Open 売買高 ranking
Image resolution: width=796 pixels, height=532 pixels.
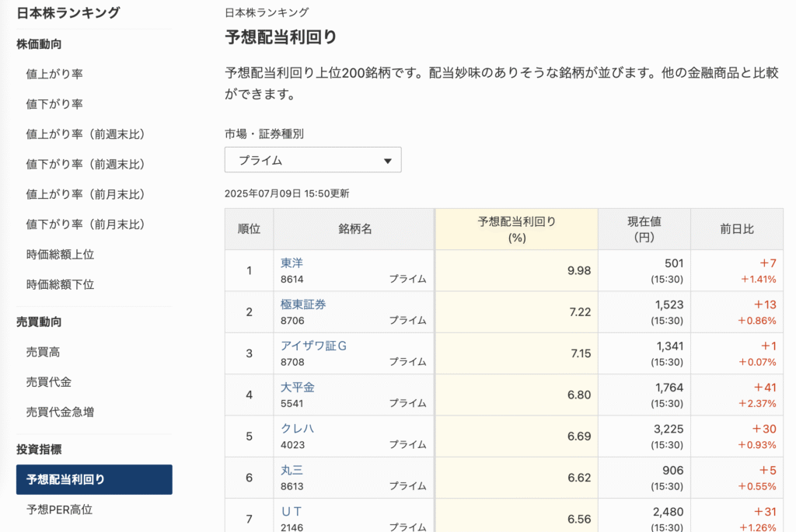point(44,352)
